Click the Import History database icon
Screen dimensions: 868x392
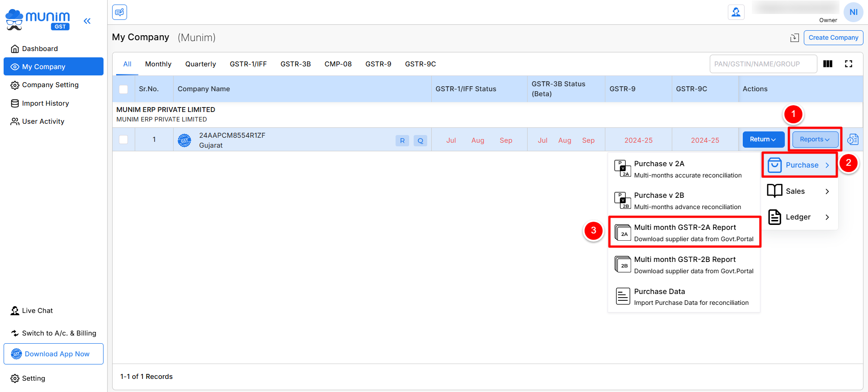coord(15,103)
